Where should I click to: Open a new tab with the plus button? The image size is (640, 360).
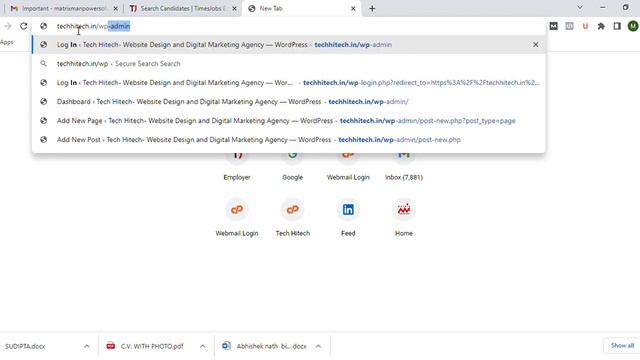[x=372, y=8]
